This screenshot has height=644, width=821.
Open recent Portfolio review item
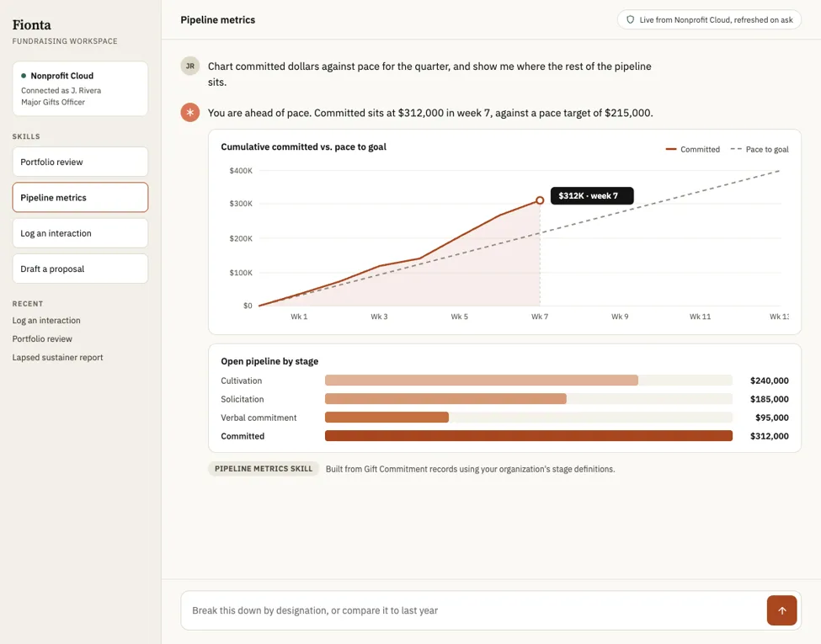pos(42,338)
